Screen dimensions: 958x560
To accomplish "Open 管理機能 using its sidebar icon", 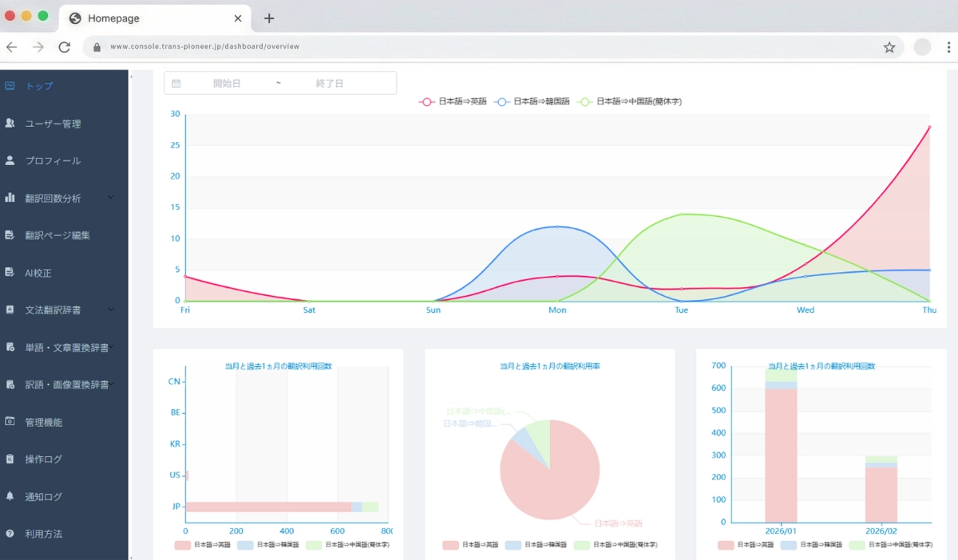I will coord(11,422).
